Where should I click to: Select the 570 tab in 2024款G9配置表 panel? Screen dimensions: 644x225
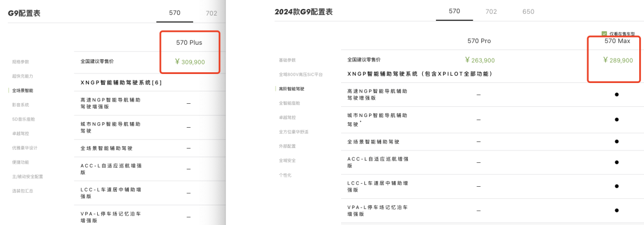point(454,11)
